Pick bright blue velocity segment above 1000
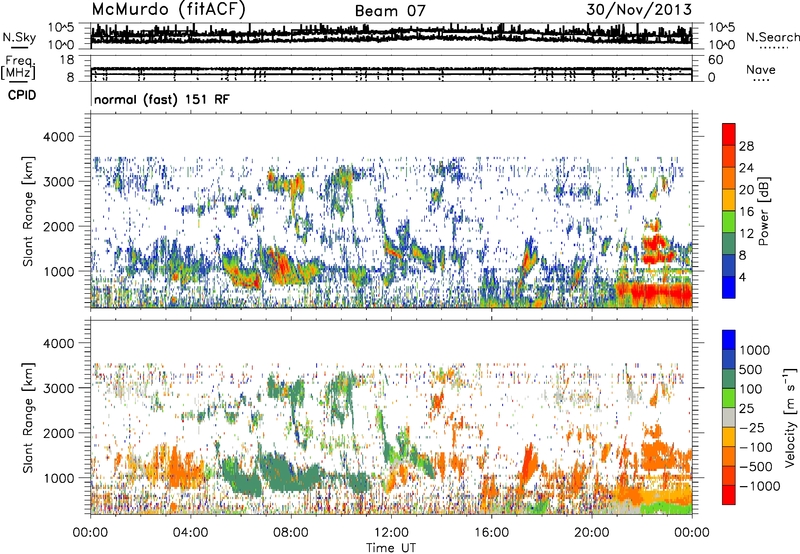This screenshot has width=800, height=554. pyautogui.click(x=729, y=340)
